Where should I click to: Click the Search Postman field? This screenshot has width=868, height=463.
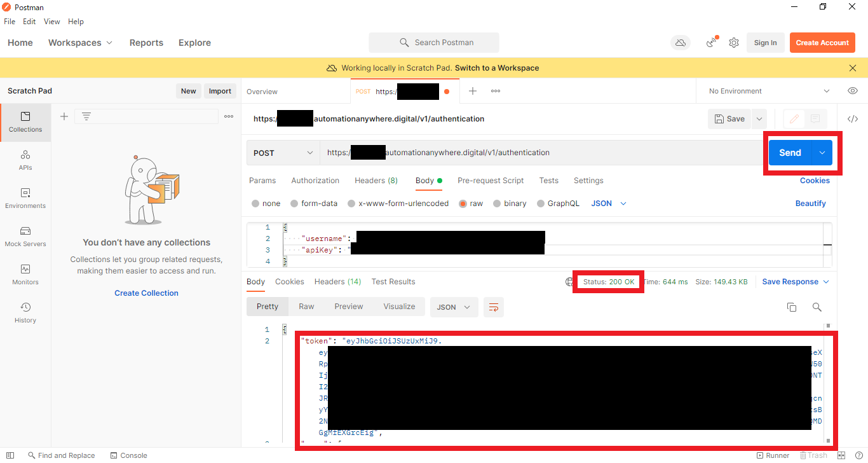(434, 43)
